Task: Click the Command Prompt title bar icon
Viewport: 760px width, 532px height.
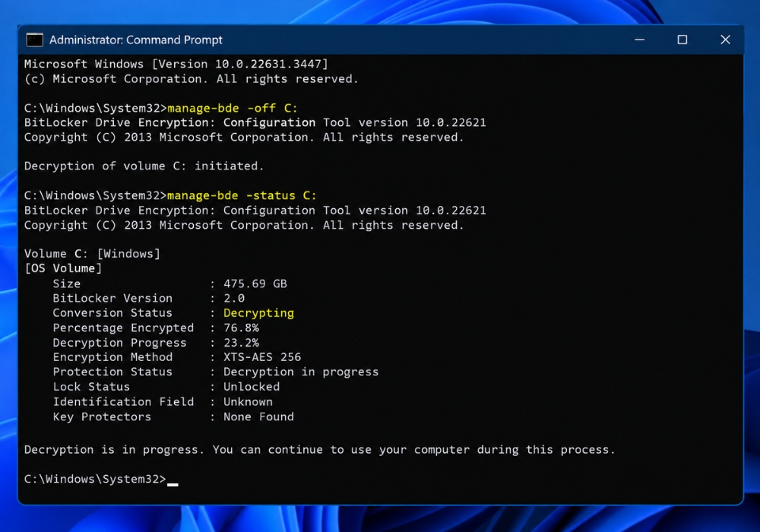Action: [34, 40]
